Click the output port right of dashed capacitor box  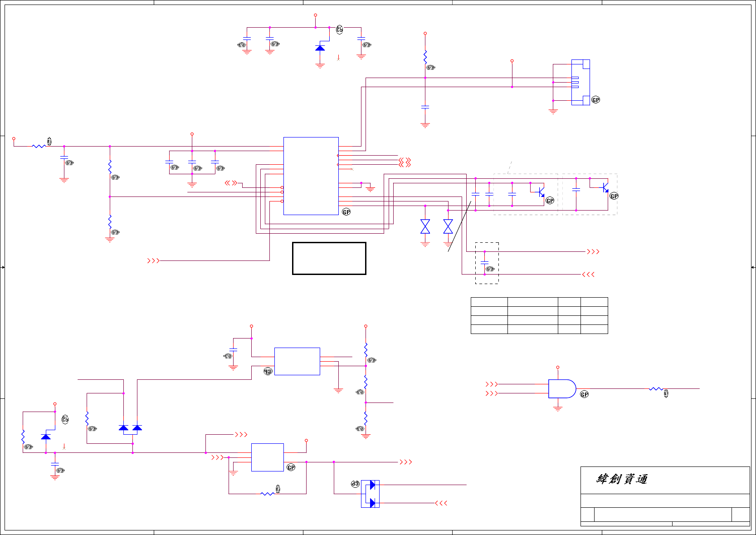pyautogui.click(x=593, y=251)
